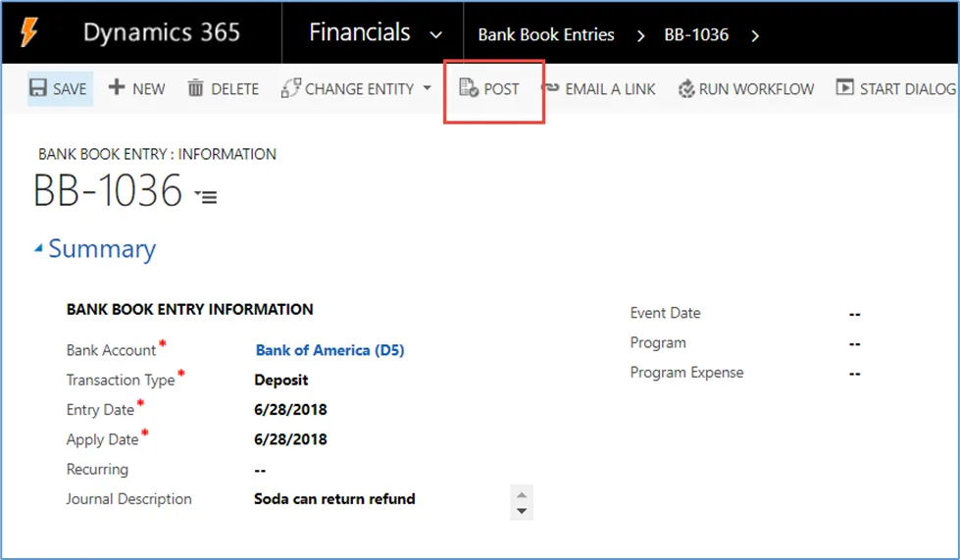Select the BB-1036 breadcrumb item
This screenshot has height=560, width=960.
pyautogui.click(x=696, y=35)
